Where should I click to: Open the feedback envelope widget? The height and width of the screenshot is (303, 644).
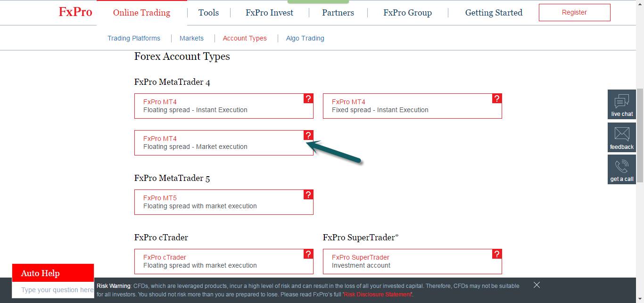click(622, 137)
